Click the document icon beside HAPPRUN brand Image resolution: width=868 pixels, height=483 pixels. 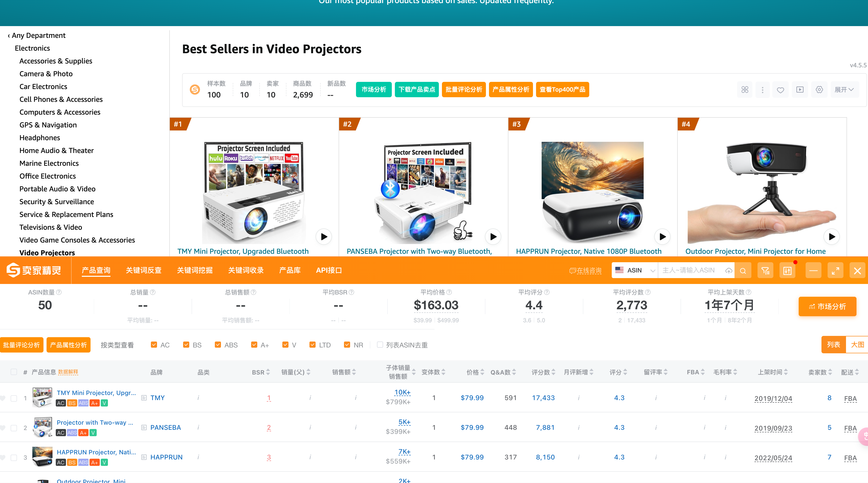[x=144, y=457]
